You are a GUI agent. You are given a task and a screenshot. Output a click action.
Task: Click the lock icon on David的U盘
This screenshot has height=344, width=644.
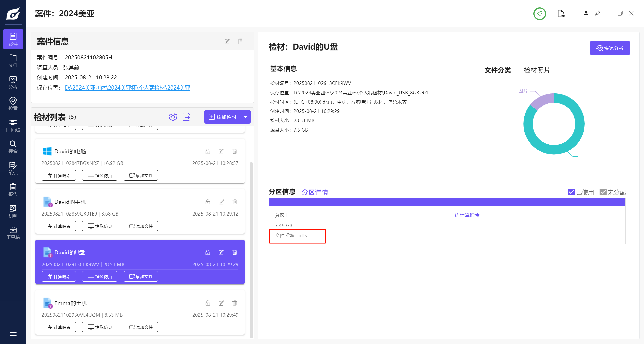pos(208,252)
